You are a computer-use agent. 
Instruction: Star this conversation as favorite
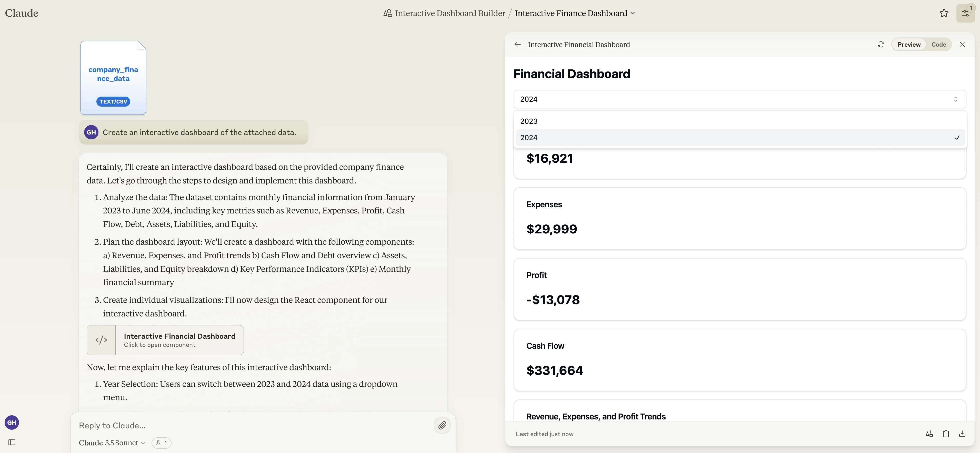(944, 13)
